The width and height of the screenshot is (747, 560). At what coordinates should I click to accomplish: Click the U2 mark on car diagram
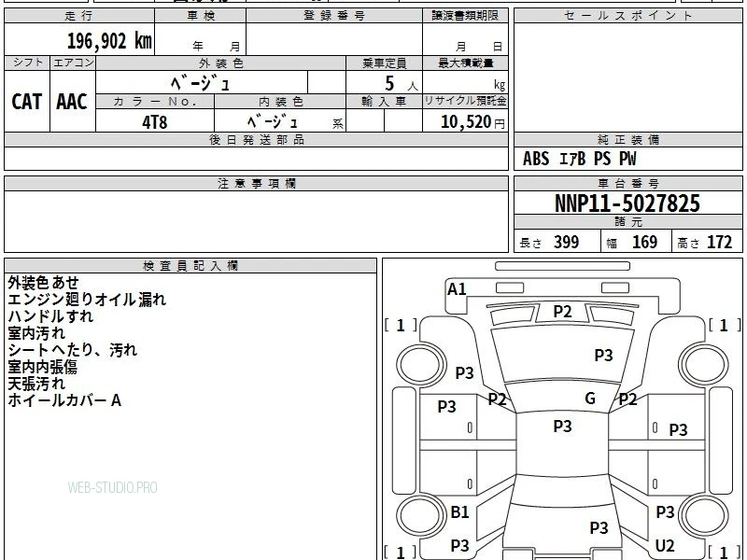665,545
